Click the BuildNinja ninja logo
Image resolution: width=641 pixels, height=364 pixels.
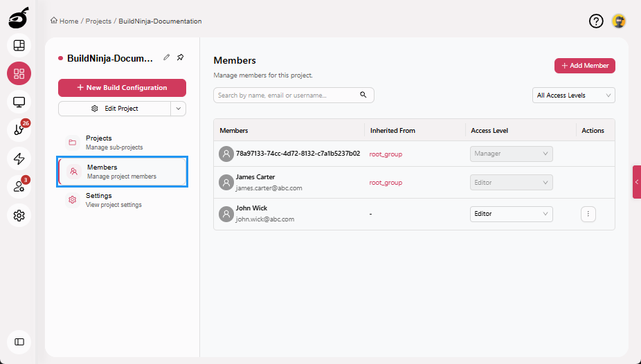tap(19, 18)
